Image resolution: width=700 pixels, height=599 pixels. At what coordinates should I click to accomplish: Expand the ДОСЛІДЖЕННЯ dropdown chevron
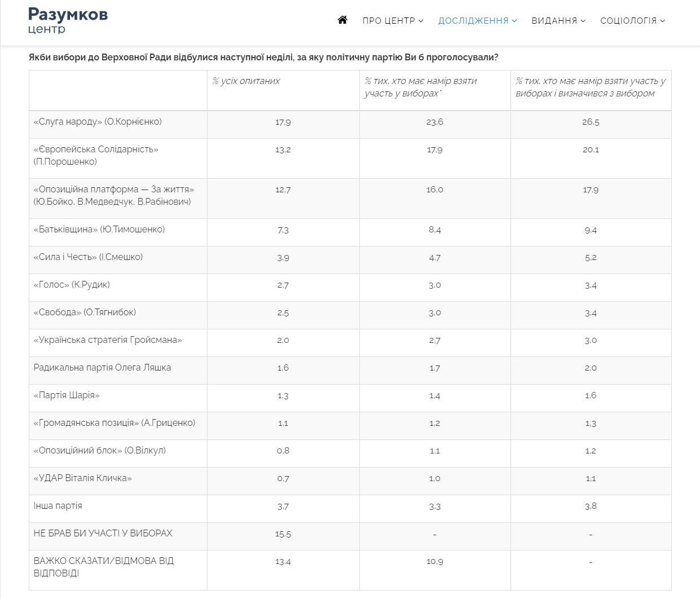(x=514, y=21)
